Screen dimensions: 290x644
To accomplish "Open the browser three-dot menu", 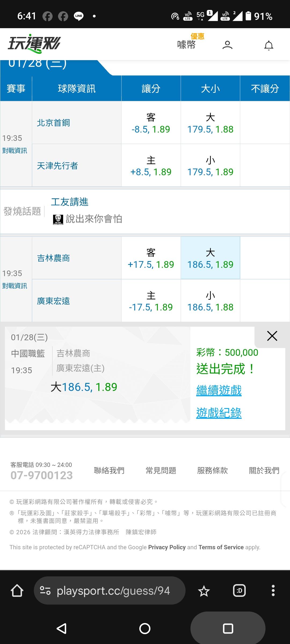I will tap(273, 591).
